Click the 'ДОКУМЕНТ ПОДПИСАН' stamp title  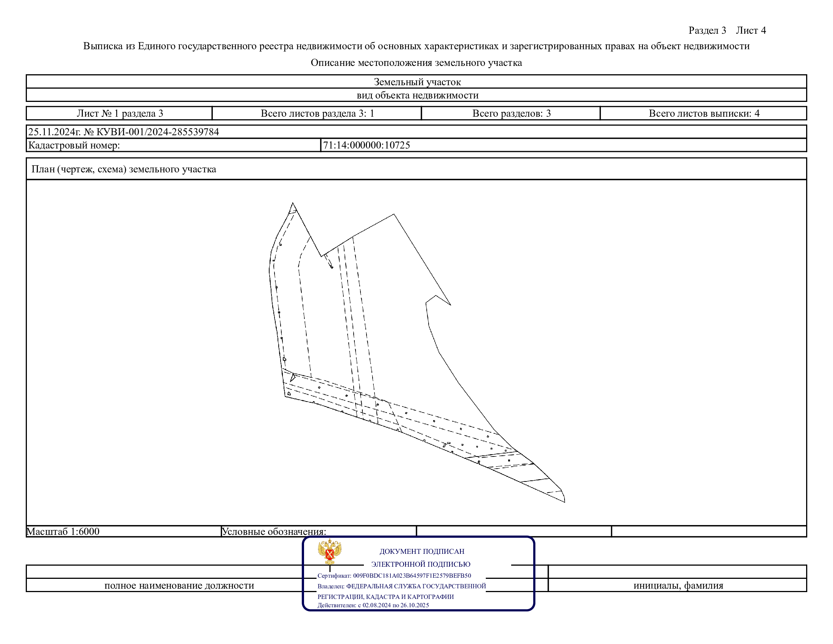(x=421, y=551)
